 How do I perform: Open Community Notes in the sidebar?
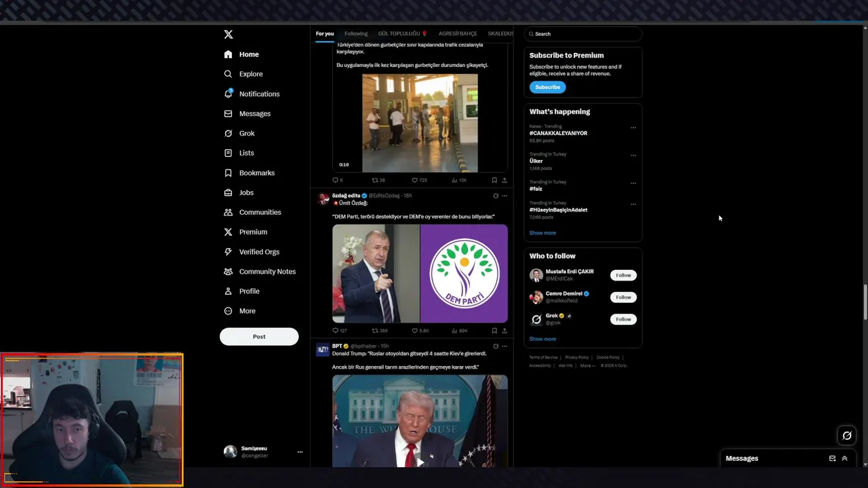point(260,271)
